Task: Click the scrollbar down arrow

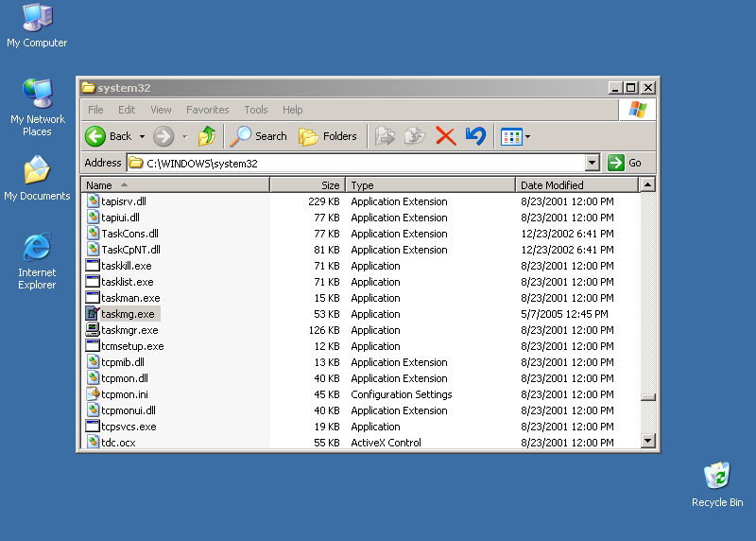Action: [648, 441]
